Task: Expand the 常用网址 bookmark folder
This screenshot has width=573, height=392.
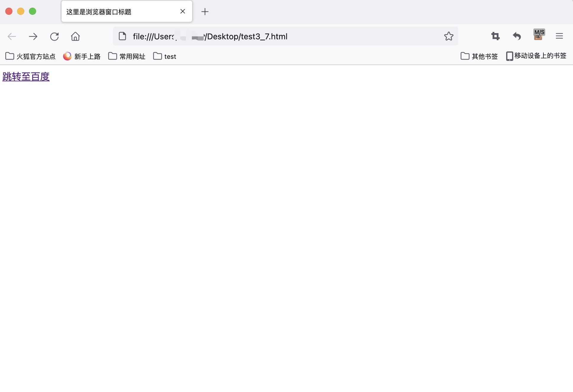Action: 127,56
